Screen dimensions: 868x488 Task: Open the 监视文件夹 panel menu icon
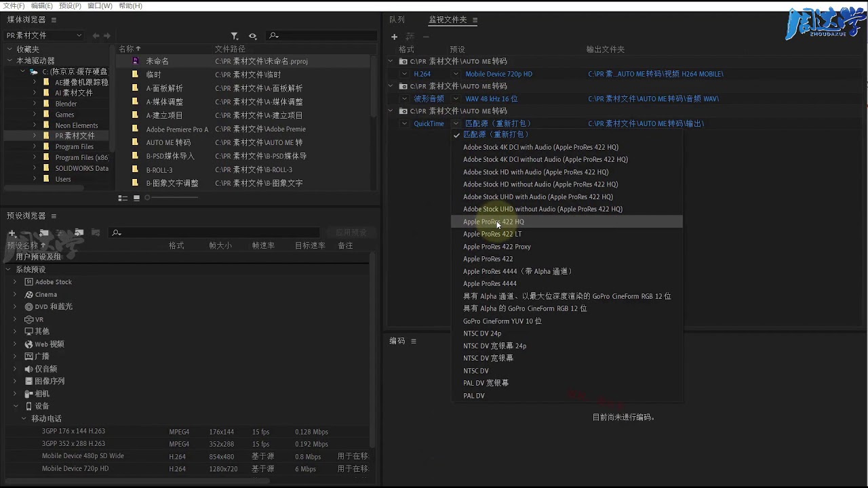tap(475, 20)
